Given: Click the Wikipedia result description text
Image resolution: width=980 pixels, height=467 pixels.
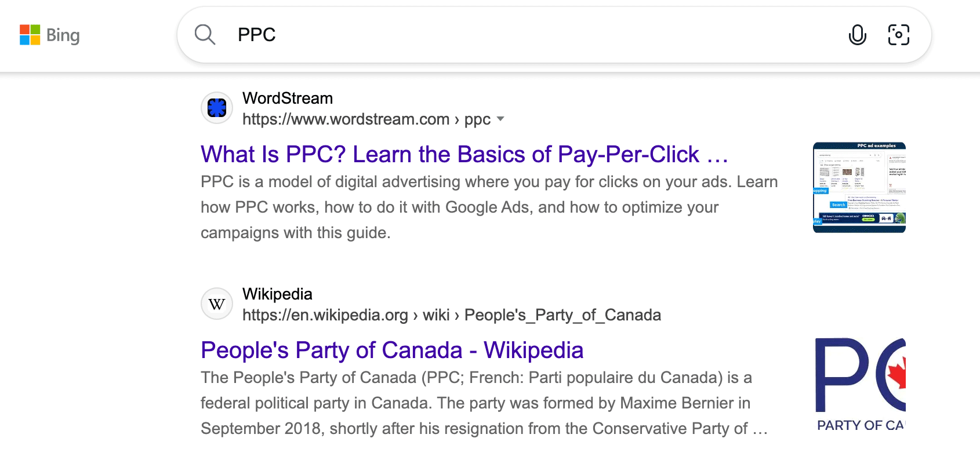Looking at the screenshot, I should pyautogui.click(x=476, y=403).
